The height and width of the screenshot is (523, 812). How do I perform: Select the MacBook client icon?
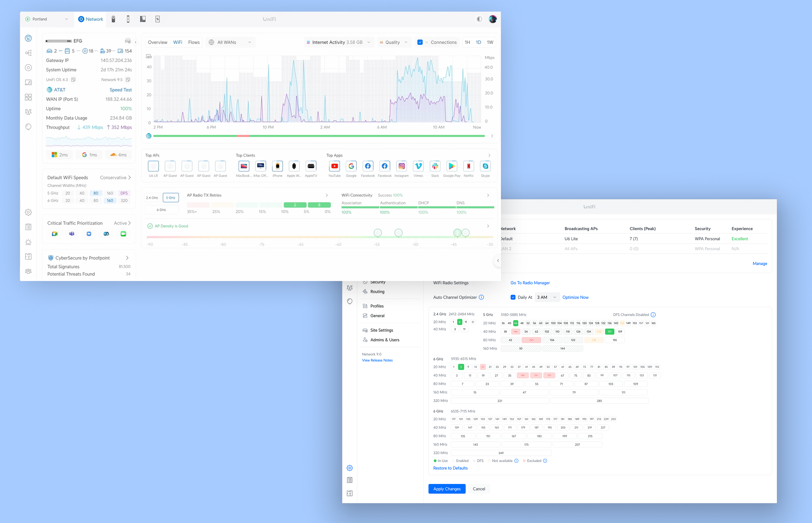(x=244, y=166)
